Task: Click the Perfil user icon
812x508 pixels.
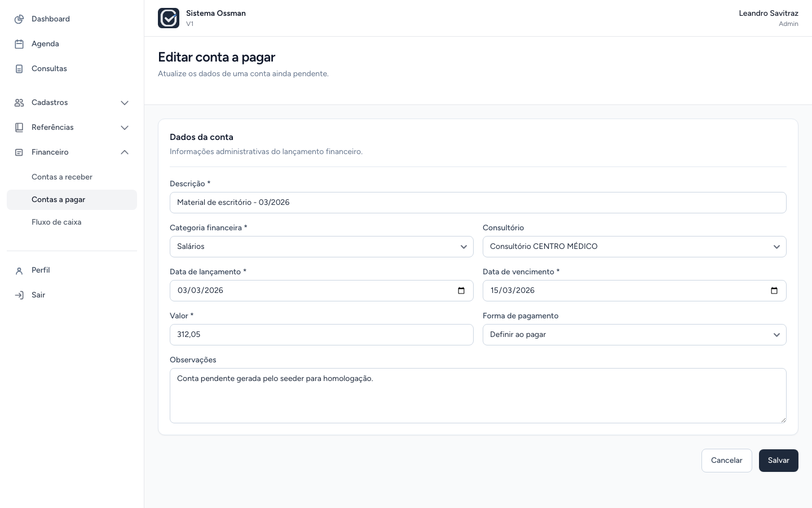Action: click(x=19, y=270)
